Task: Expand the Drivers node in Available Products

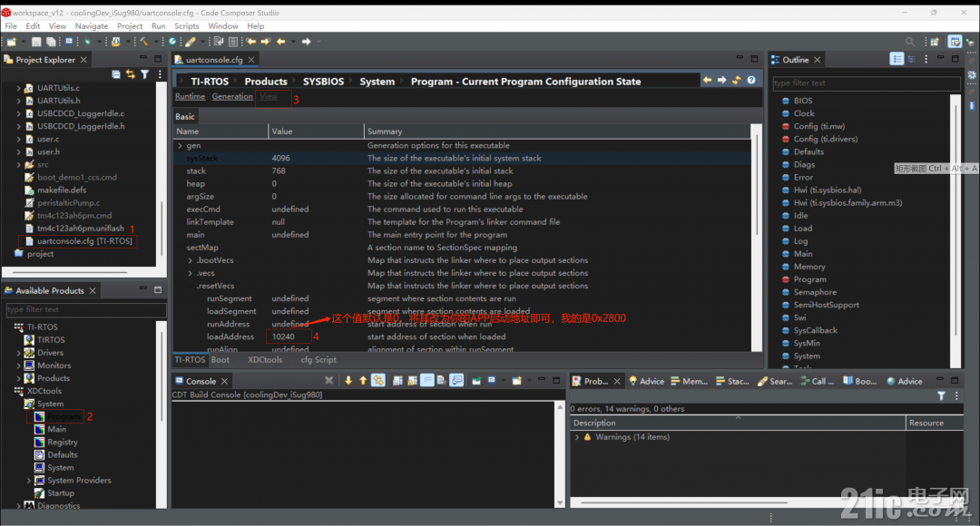Action: pos(18,353)
